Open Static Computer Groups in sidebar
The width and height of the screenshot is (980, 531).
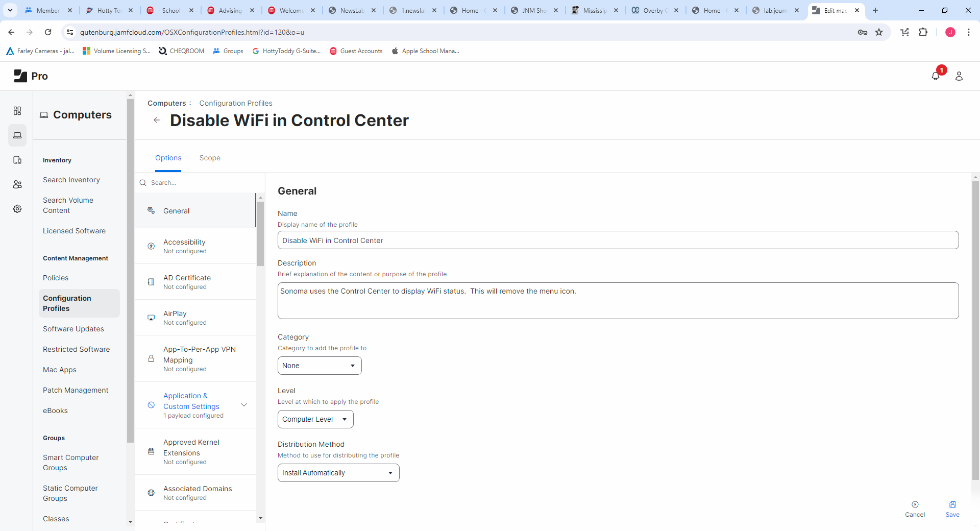point(70,493)
